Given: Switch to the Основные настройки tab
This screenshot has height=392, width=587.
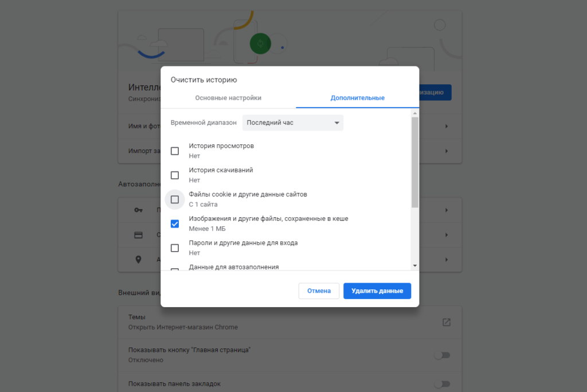Looking at the screenshot, I should point(228,98).
